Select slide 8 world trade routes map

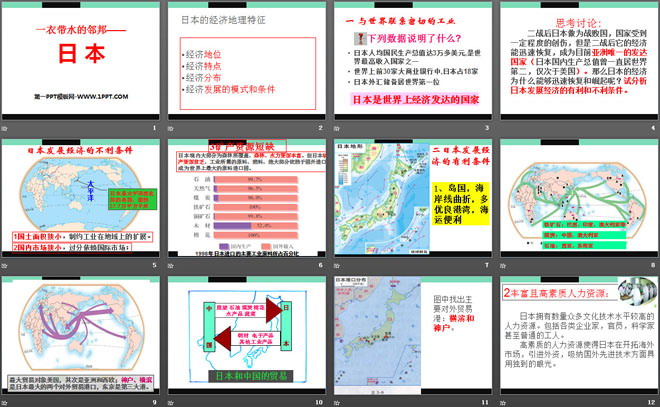(x=577, y=200)
